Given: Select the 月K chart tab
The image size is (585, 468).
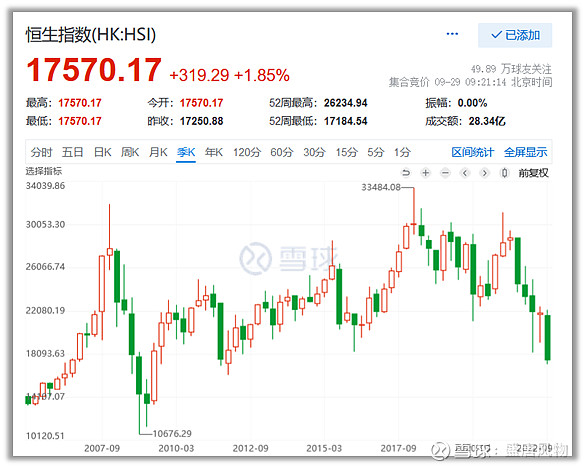Looking at the screenshot, I should [158, 152].
